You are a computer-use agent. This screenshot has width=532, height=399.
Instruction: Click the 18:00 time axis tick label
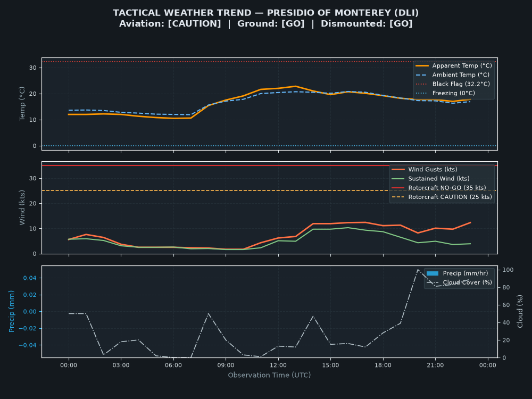coord(383,365)
